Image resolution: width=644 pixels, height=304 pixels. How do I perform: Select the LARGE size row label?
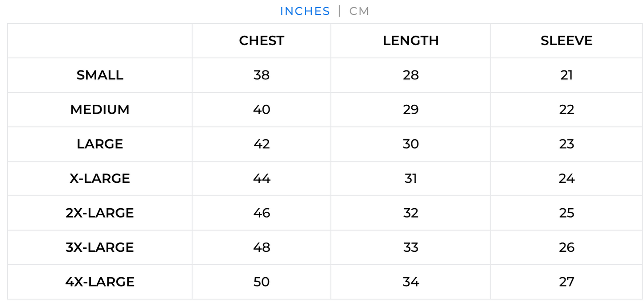(100, 144)
